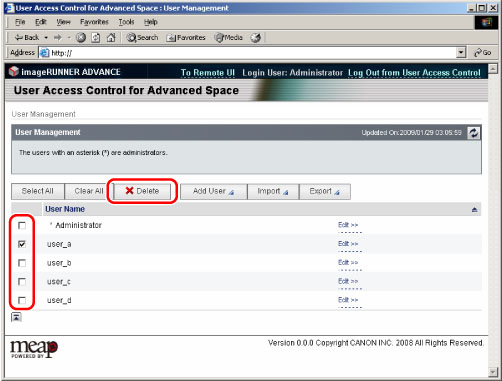Click the browser Refresh page icon

pyautogui.click(x=96, y=38)
